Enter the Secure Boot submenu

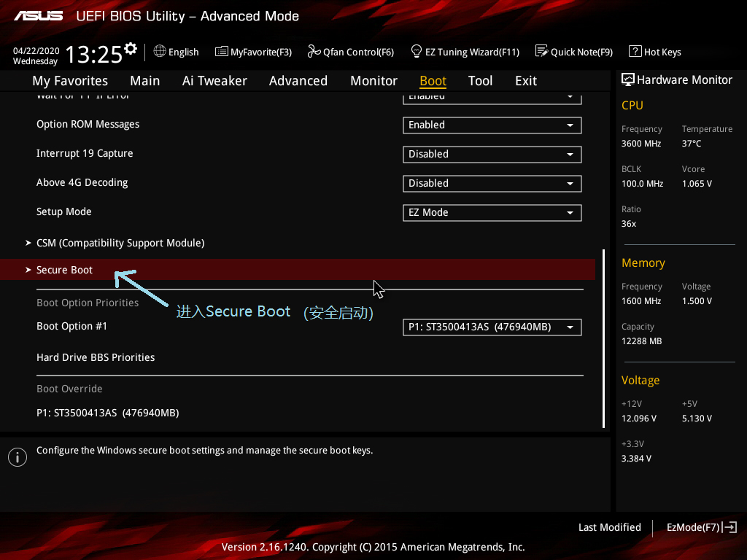[298, 270]
